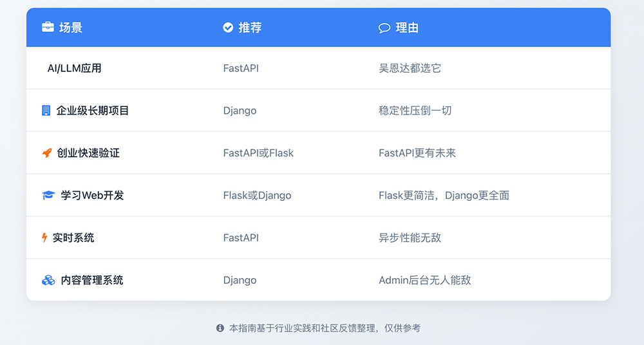
Task: Click the 实时系统 scenario cell
Action: [x=73, y=238]
